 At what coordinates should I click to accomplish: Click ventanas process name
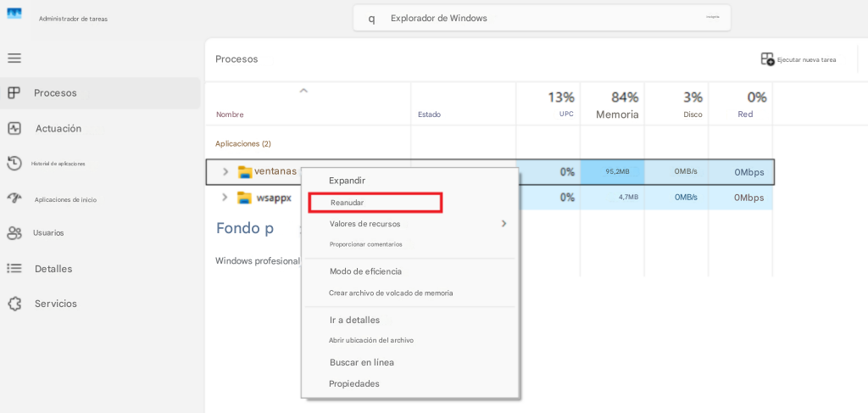(x=275, y=171)
